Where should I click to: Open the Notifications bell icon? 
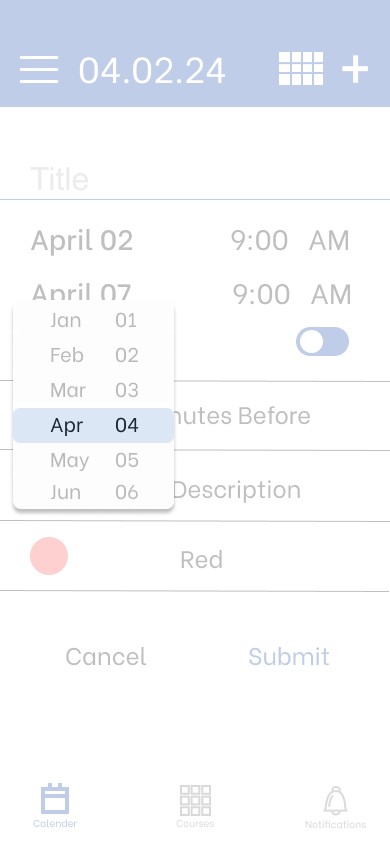click(x=336, y=800)
